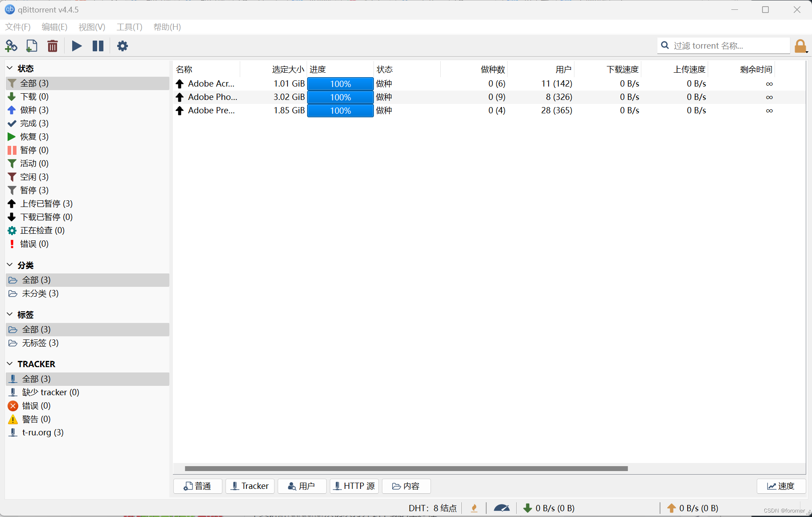Select 全部 (3) under 状态 filter
The width and height of the screenshot is (812, 517).
tap(87, 83)
